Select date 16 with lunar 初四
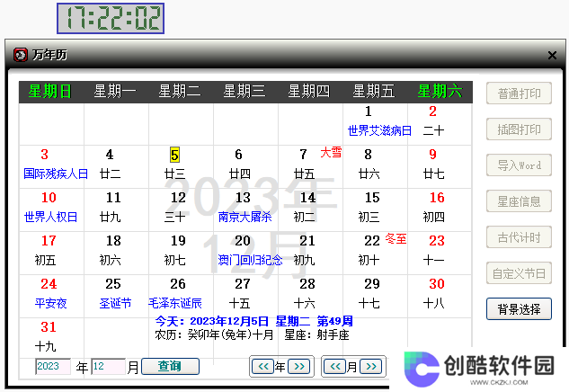Image resolution: width=569 pixels, height=392 pixels. coord(440,208)
